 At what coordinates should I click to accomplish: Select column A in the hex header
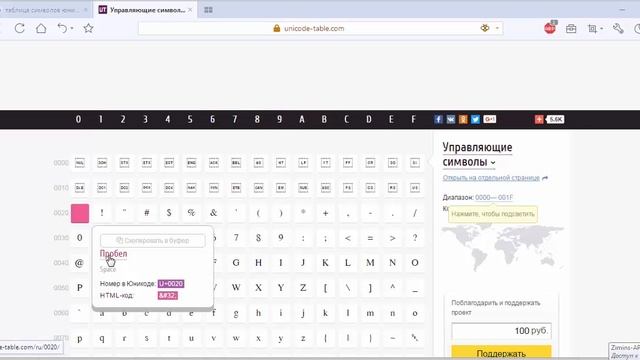click(x=302, y=119)
